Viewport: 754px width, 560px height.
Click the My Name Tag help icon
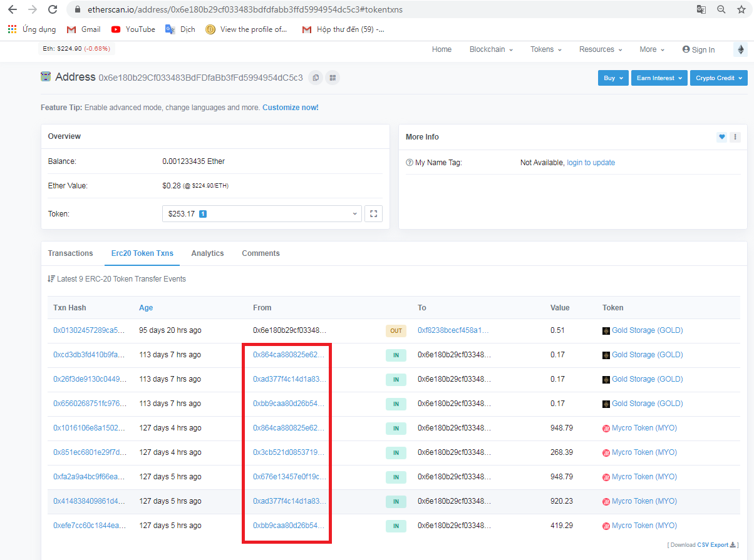coord(410,163)
